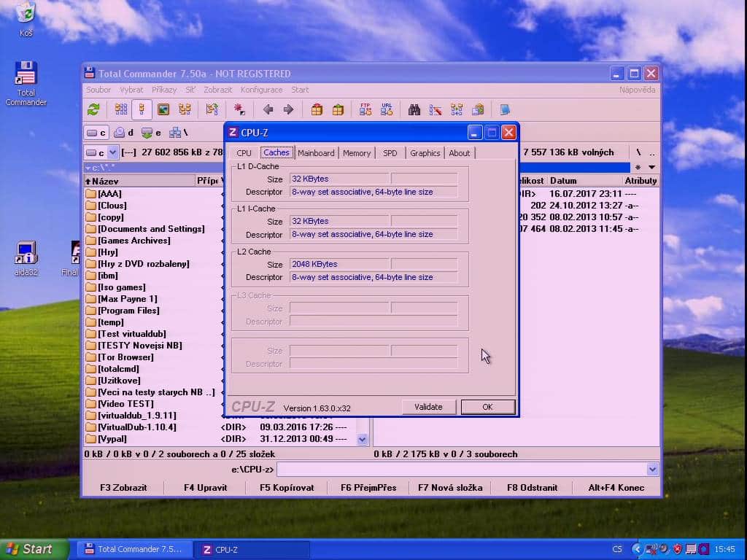Click the Unpack files box icon
Image resolution: width=747 pixels, height=560 pixels.
[x=338, y=110]
